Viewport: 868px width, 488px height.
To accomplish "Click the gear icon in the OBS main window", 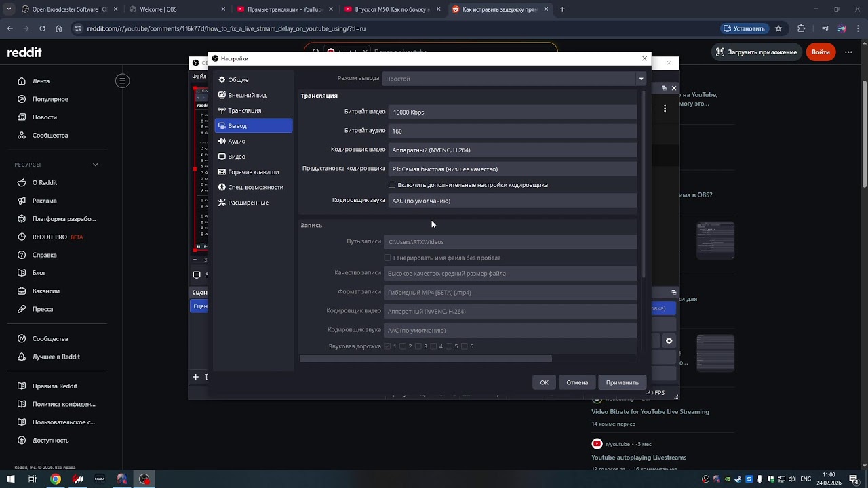I will click(x=669, y=341).
